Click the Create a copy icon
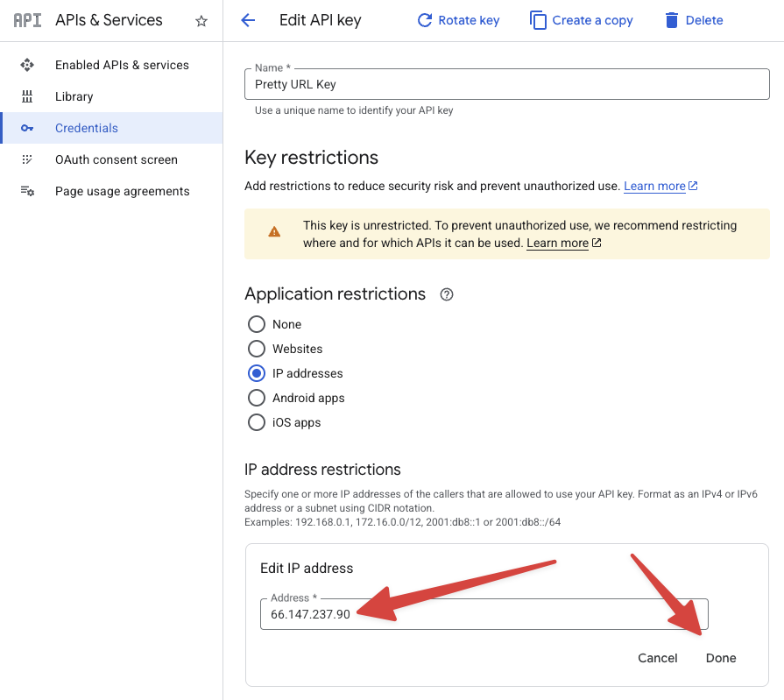784x700 pixels. pos(538,20)
